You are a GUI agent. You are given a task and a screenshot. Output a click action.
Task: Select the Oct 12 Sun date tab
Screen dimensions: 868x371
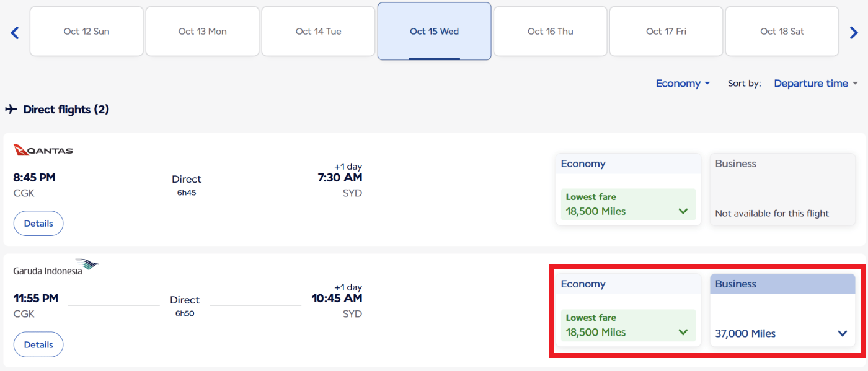click(87, 32)
